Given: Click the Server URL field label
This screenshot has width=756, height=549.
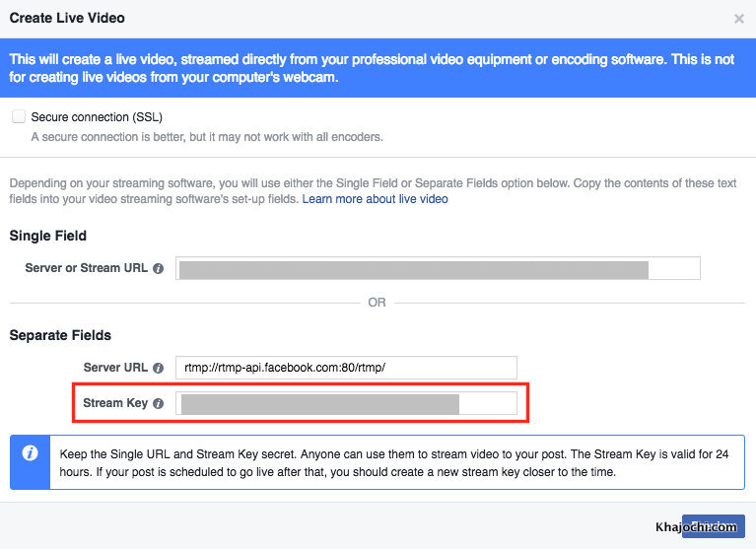Looking at the screenshot, I should click(115, 368).
